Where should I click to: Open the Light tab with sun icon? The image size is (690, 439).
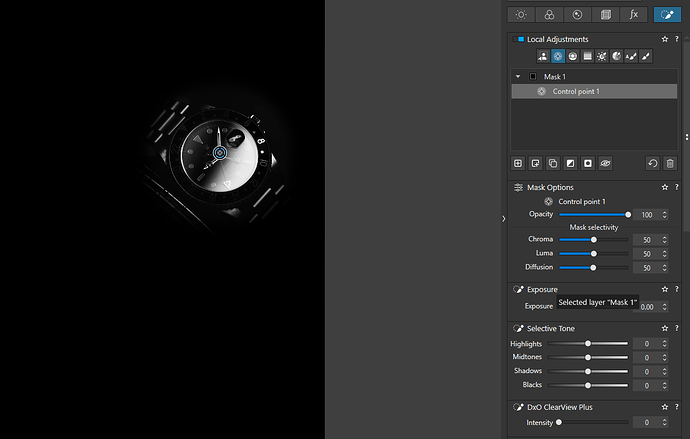tap(520, 14)
